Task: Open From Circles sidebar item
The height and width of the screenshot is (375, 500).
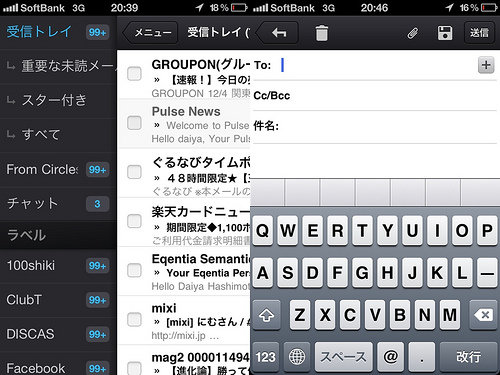Action: [58, 170]
